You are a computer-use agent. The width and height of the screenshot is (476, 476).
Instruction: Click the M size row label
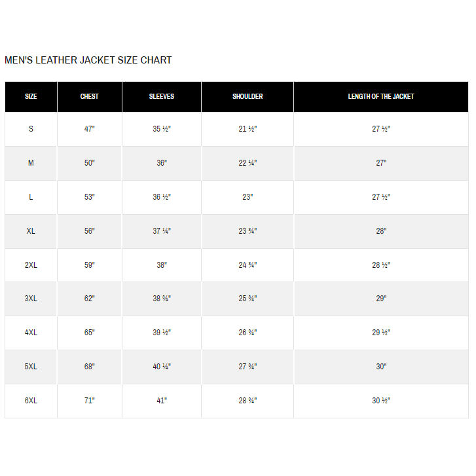31,163
